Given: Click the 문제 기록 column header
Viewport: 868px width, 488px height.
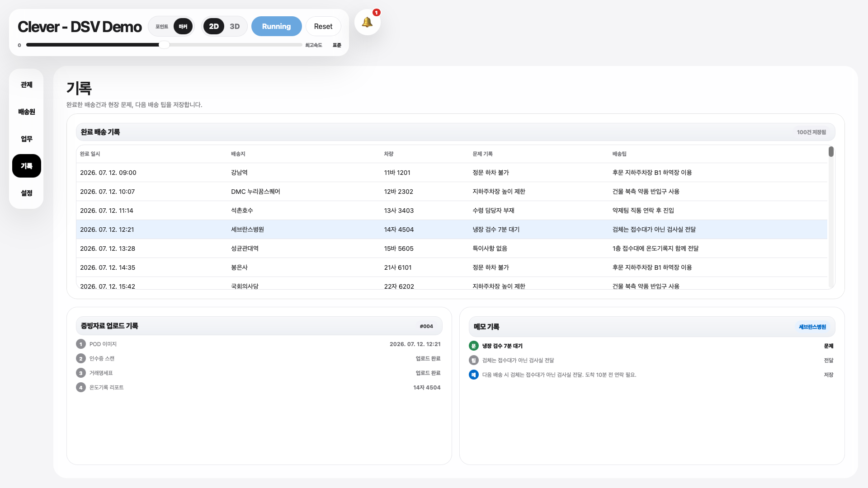Looking at the screenshot, I should click(x=482, y=154).
